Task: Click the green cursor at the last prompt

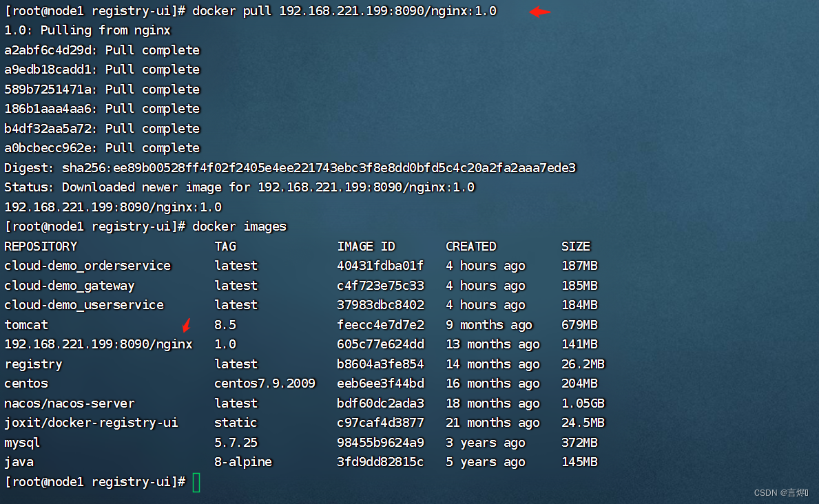Action: [x=196, y=482]
